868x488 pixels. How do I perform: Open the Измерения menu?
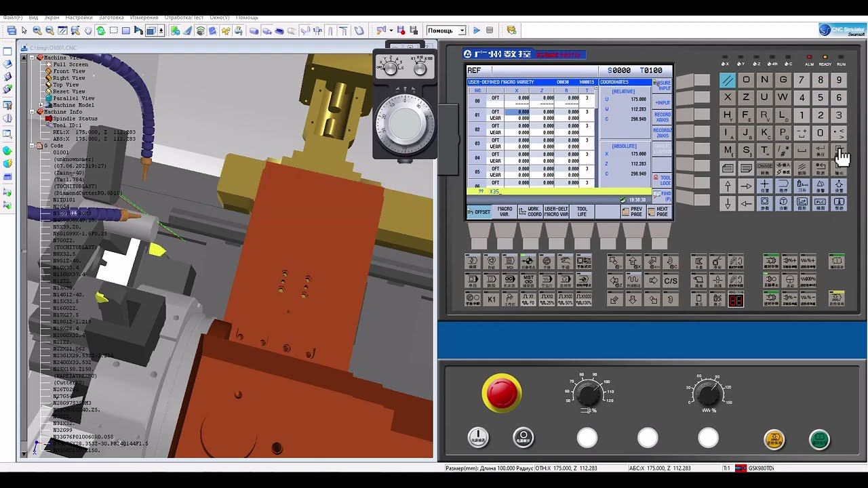pos(144,17)
